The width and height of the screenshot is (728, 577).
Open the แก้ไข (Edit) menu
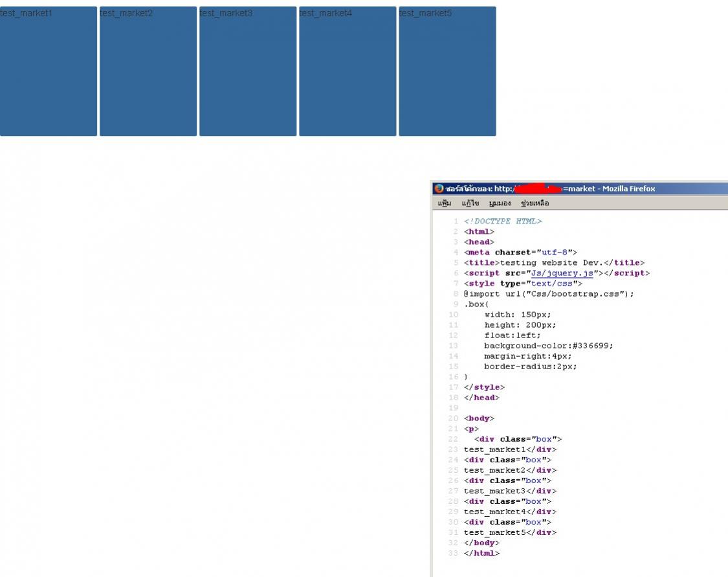[470, 203]
